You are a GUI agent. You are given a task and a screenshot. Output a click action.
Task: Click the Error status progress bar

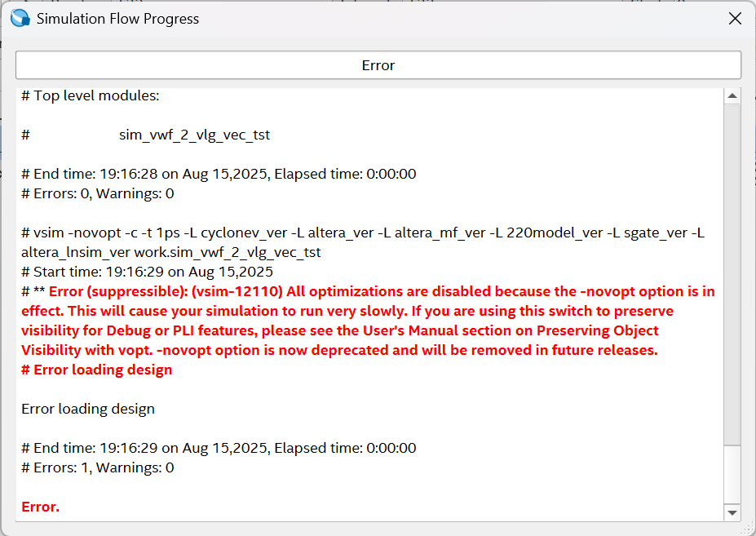(378, 65)
